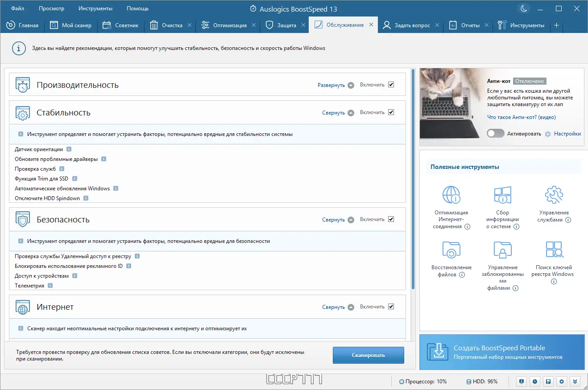The height and width of the screenshot is (390, 588).
Task: Collapse the Стабильность section via Свернуть
Action: coord(338,113)
